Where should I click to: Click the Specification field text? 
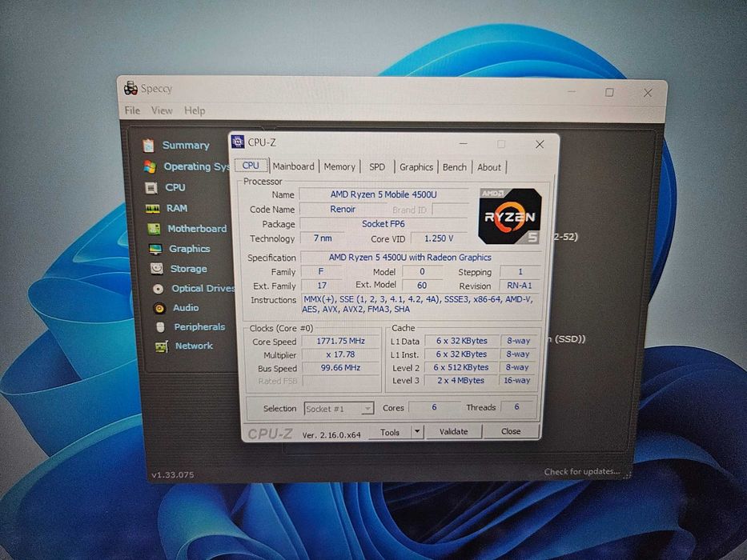pyautogui.click(x=410, y=257)
